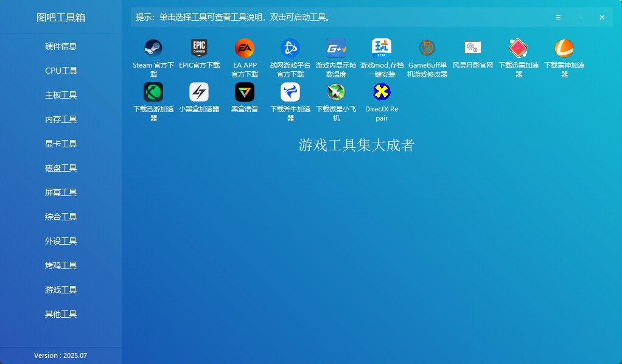Switch to 内存工具 category
Image resolution: width=622 pixels, height=364 pixels.
pos(61,119)
